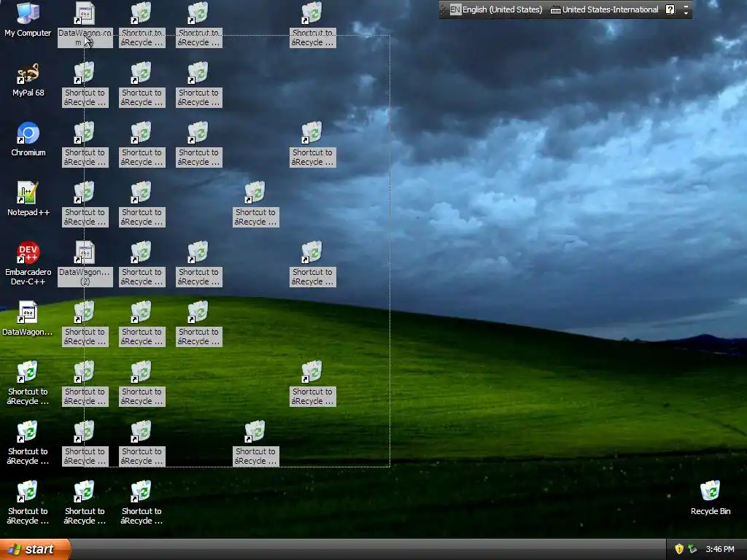This screenshot has width=747, height=560.
Task: Click the language bar Help icon
Action: coord(670,9)
